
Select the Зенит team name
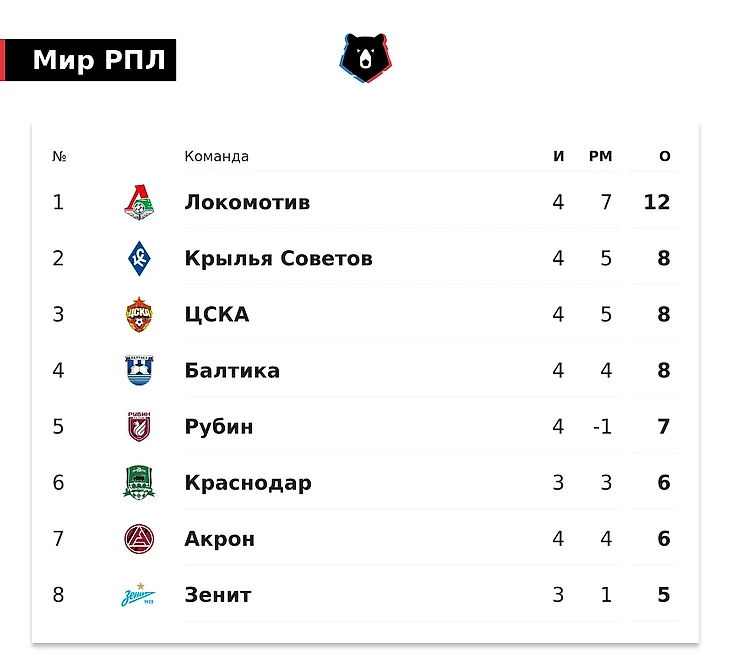[x=218, y=596]
